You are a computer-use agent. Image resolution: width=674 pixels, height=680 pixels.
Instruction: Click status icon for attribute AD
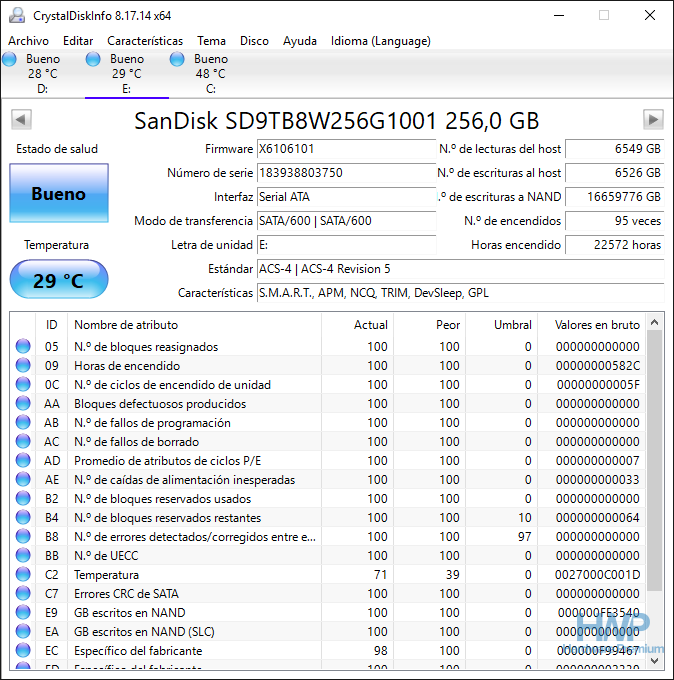point(23,461)
